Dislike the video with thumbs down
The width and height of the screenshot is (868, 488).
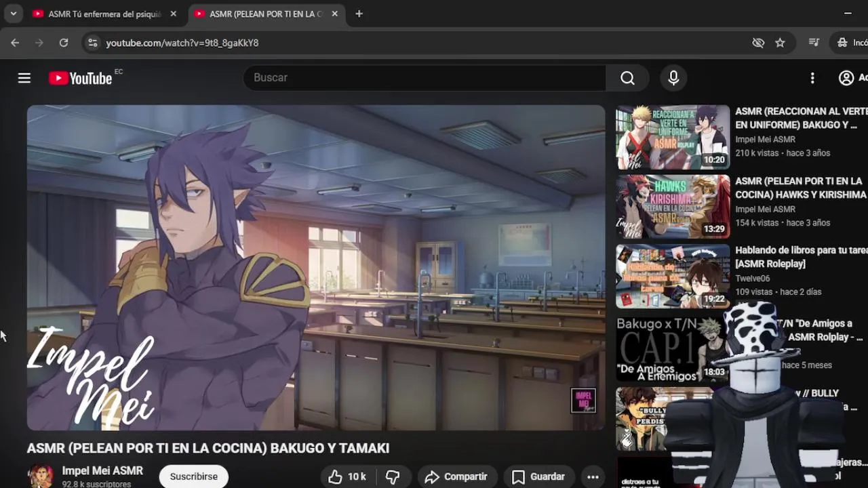coord(393,476)
